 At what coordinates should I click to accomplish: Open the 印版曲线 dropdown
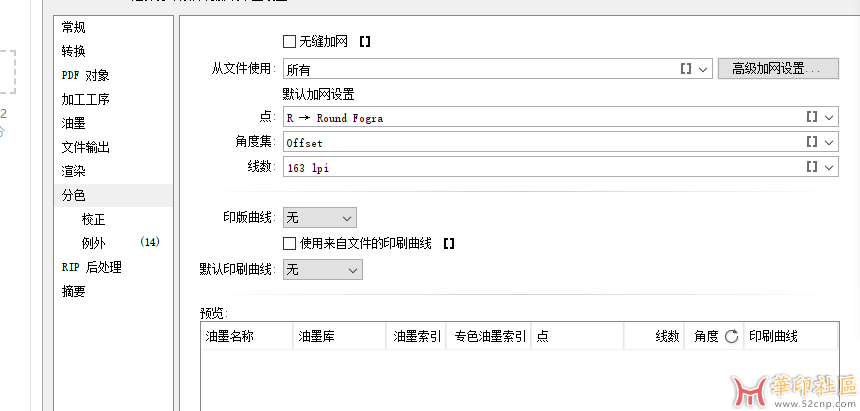pyautogui.click(x=320, y=218)
